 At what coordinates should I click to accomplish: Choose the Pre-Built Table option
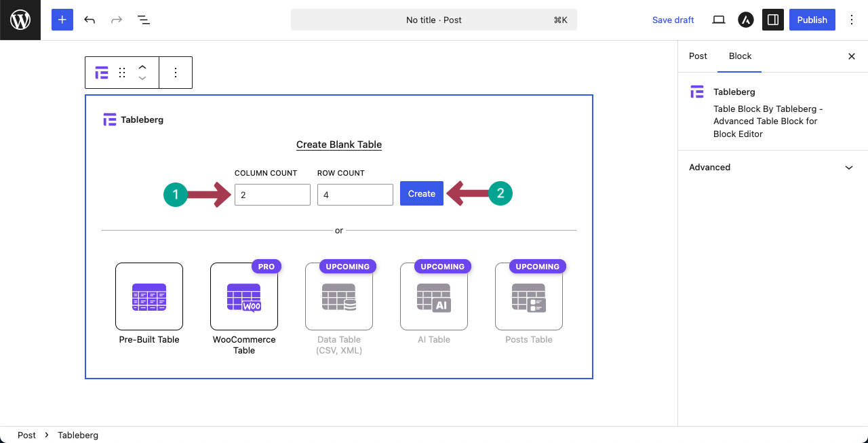point(149,296)
